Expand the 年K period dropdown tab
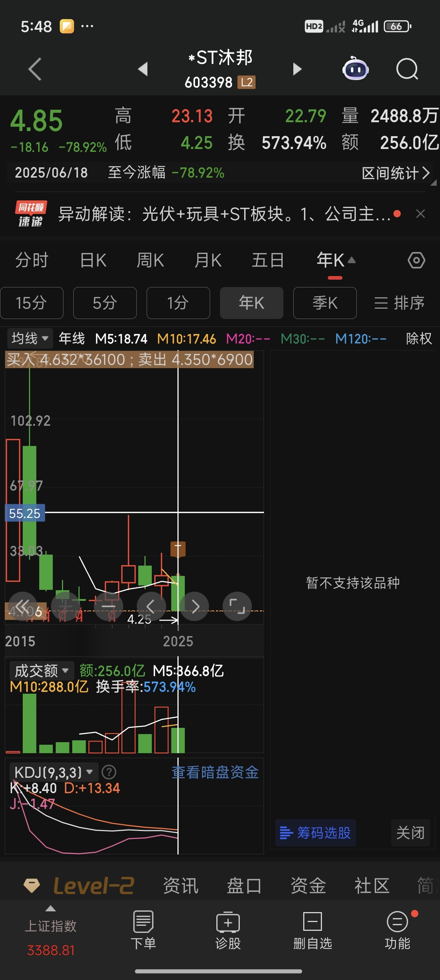Viewport: 440px width, 980px height. click(336, 261)
